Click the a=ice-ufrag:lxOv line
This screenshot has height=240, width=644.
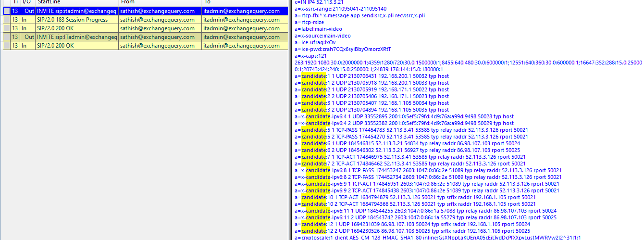pos(315,42)
